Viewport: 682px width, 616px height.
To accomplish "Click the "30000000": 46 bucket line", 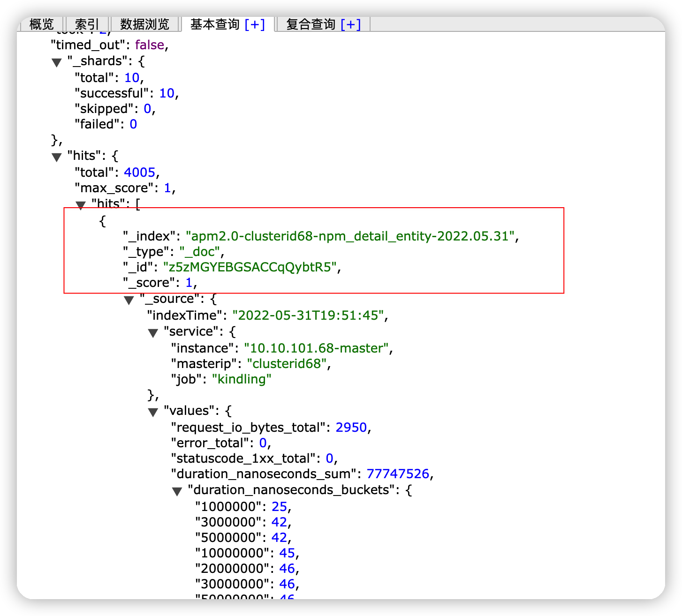I will (247, 584).
